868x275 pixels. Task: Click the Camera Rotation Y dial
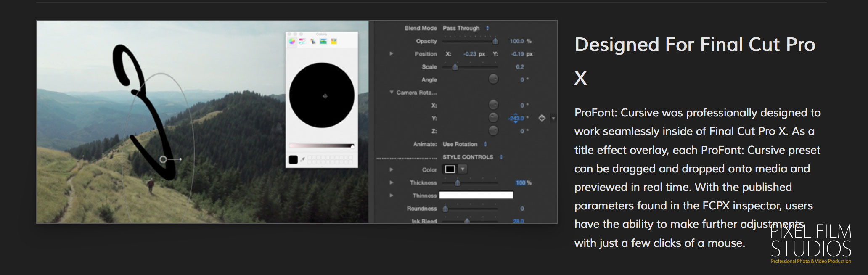[x=493, y=118]
